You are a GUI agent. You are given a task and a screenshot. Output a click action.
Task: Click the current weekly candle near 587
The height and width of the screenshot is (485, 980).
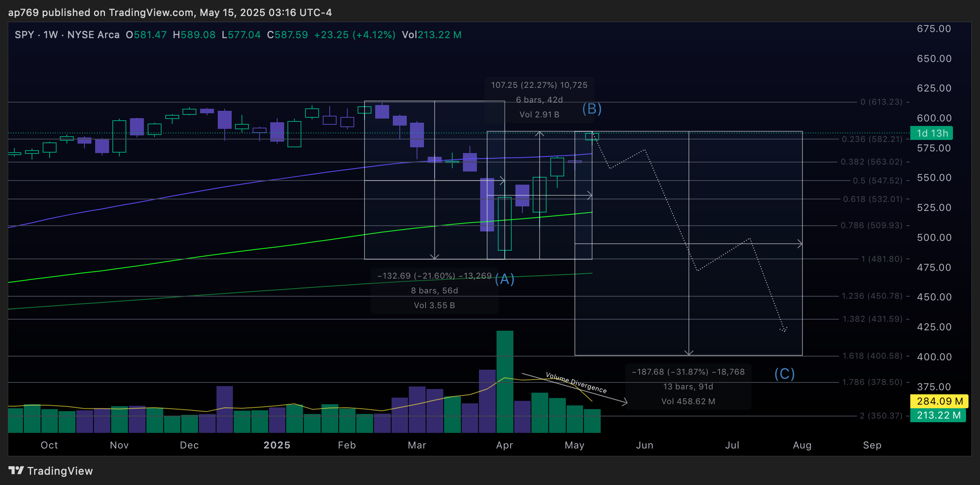point(592,136)
